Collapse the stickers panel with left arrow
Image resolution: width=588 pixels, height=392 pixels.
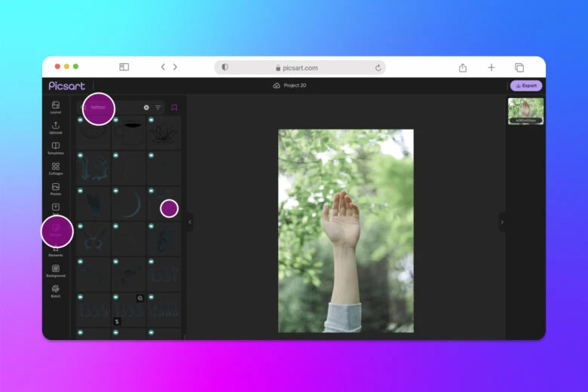click(x=190, y=222)
